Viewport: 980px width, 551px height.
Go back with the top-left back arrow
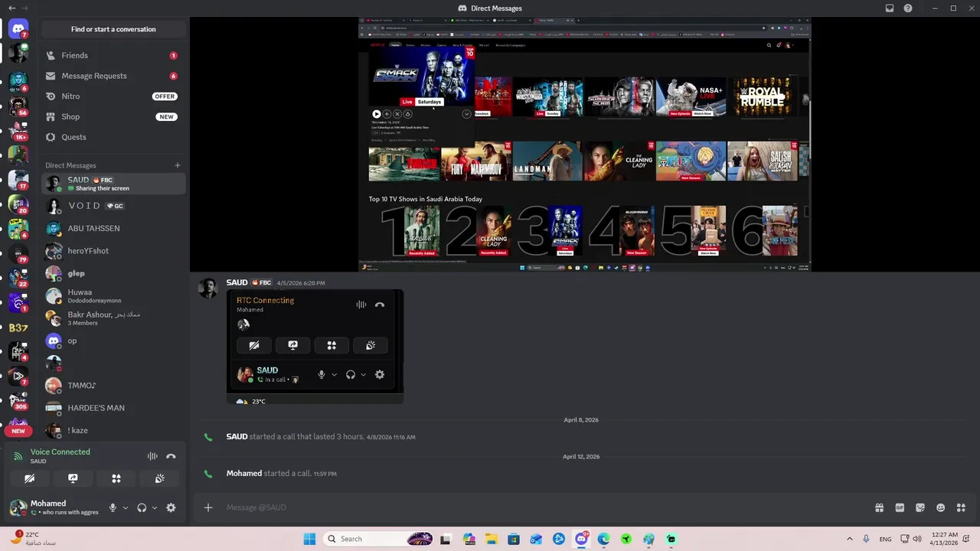11,8
